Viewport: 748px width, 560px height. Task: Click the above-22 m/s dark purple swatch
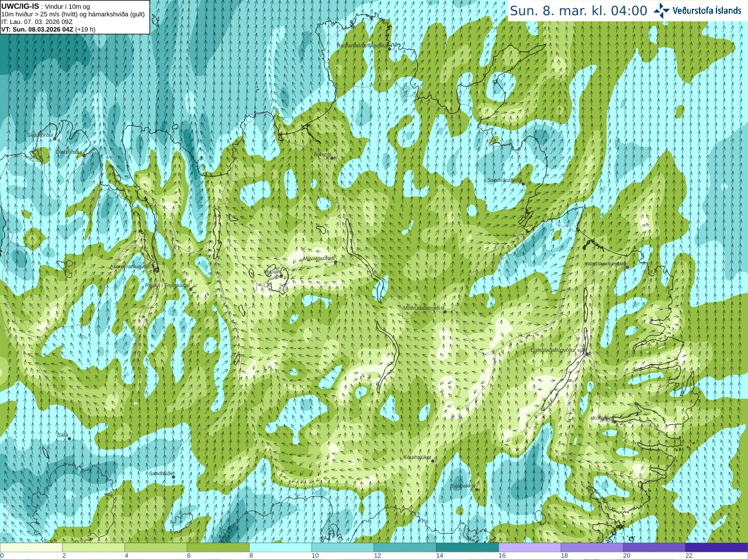coord(716,548)
